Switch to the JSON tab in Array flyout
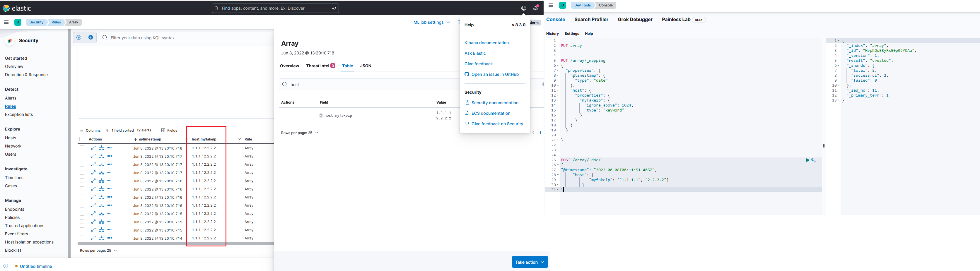Image resolution: width=980 pixels, height=271 pixels. (x=366, y=66)
